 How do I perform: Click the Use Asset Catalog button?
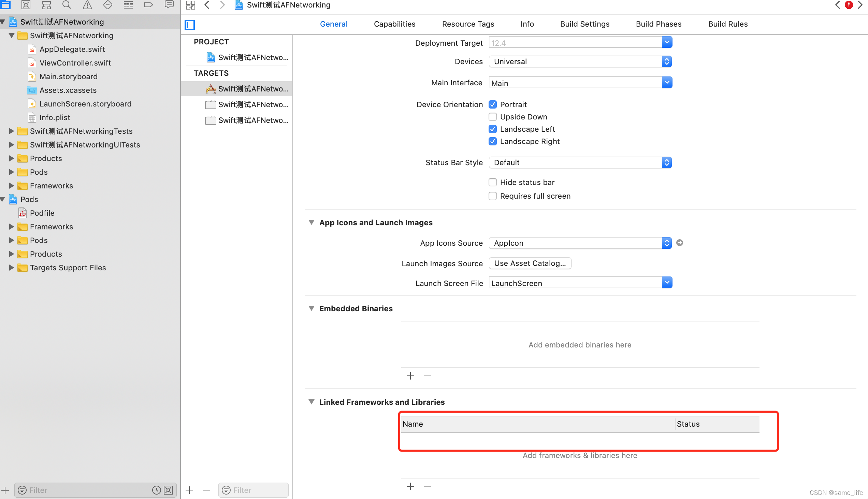530,263
